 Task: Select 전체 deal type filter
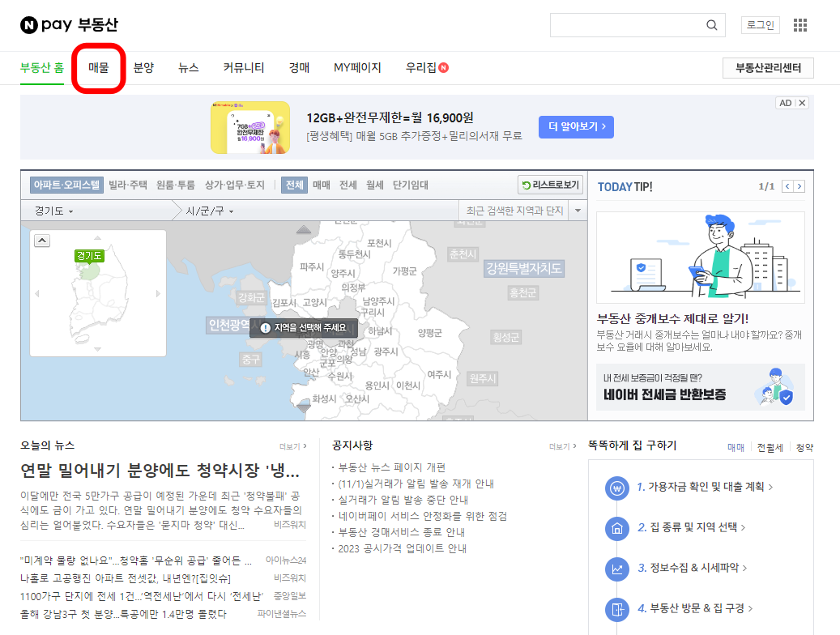click(x=294, y=185)
